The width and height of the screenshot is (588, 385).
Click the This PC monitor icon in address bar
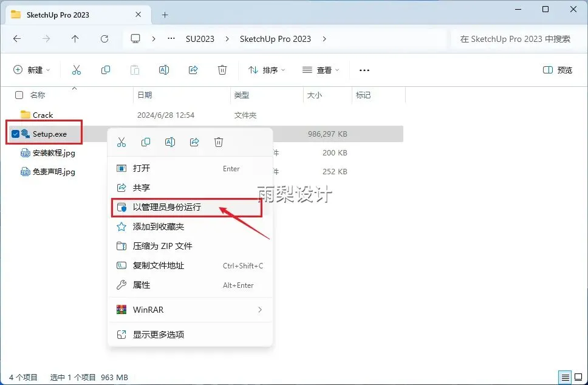point(135,39)
